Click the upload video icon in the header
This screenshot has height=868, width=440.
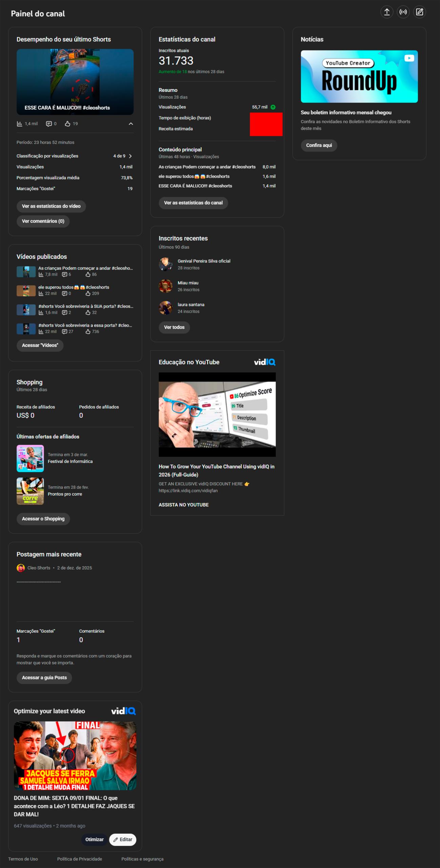tap(386, 12)
